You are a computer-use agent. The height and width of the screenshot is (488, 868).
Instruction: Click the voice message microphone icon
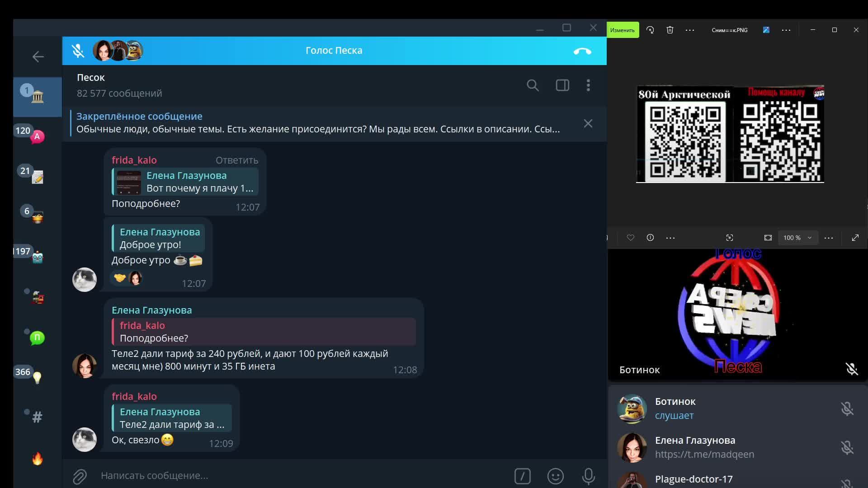pyautogui.click(x=588, y=476)
